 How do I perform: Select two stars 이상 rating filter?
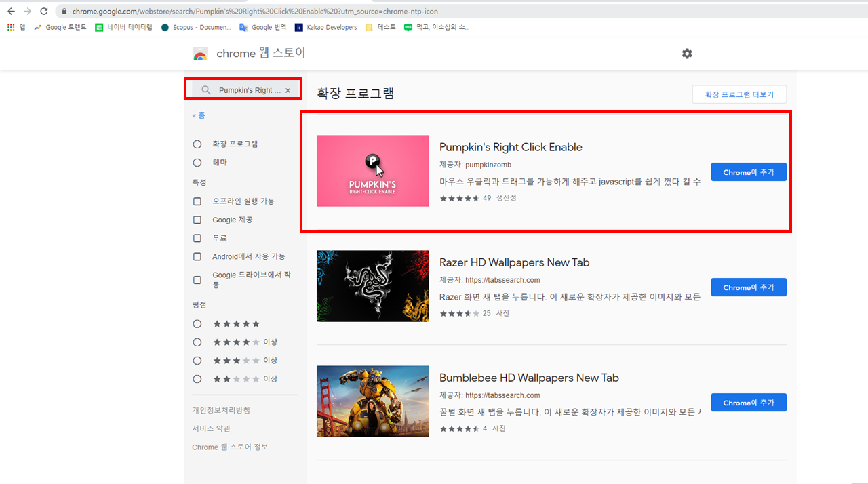(197, 379)
